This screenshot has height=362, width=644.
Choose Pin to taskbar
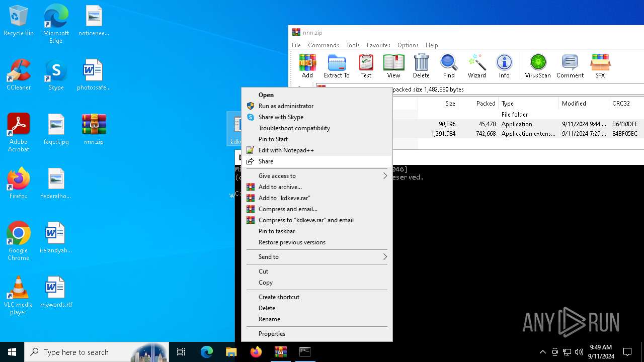tap(317, 231)
